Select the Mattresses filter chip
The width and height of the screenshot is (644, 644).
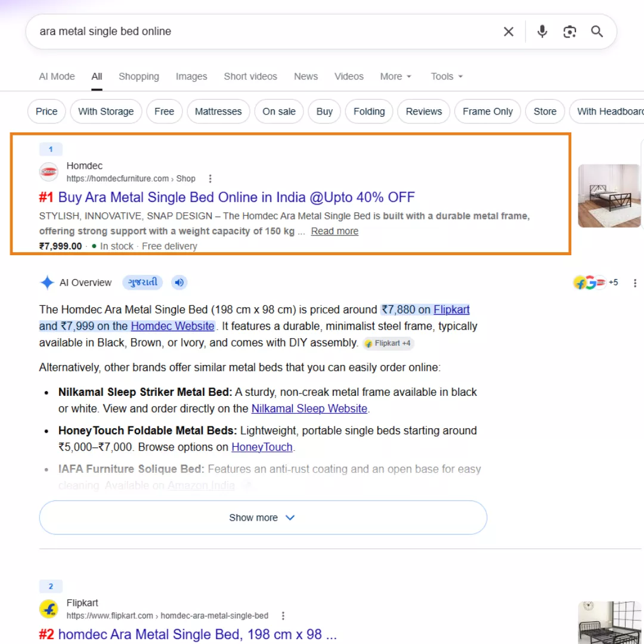[218, 112]
